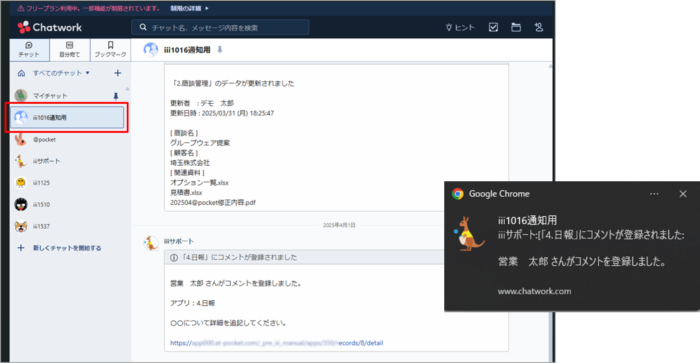Open the iii1510 chat
This screenshot has width=700, height=363.
[x=67, y=204]
